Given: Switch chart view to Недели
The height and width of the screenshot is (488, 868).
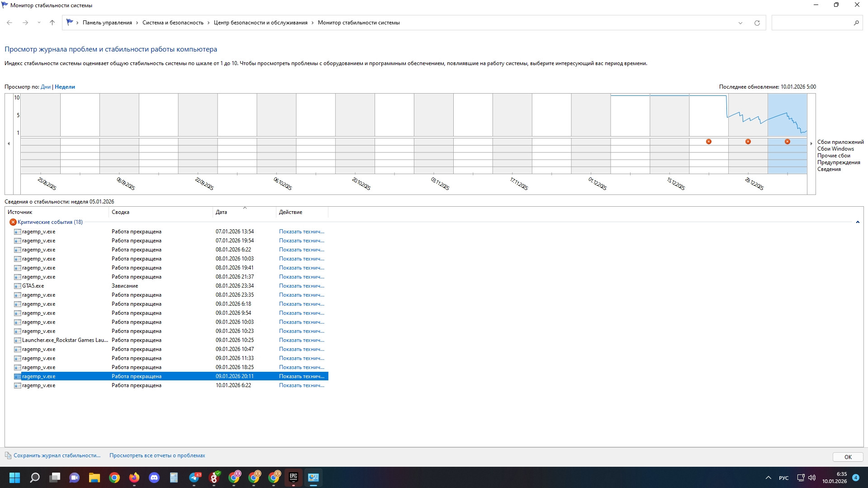Looking at the screenshot, I should click(x=65, y=87).
